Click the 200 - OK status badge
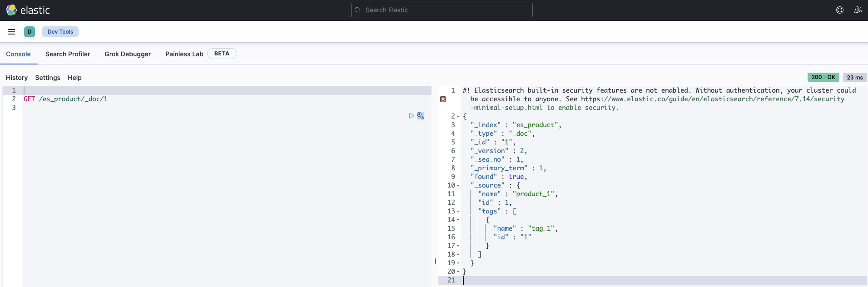Screen dimensions: 868x287 (823, 77)
